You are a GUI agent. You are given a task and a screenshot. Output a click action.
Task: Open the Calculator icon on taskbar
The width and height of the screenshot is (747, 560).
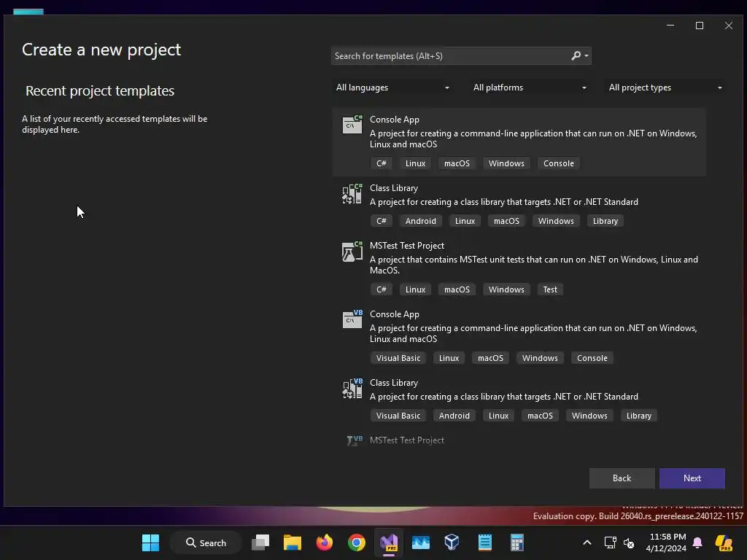click(x=517, y=542)
